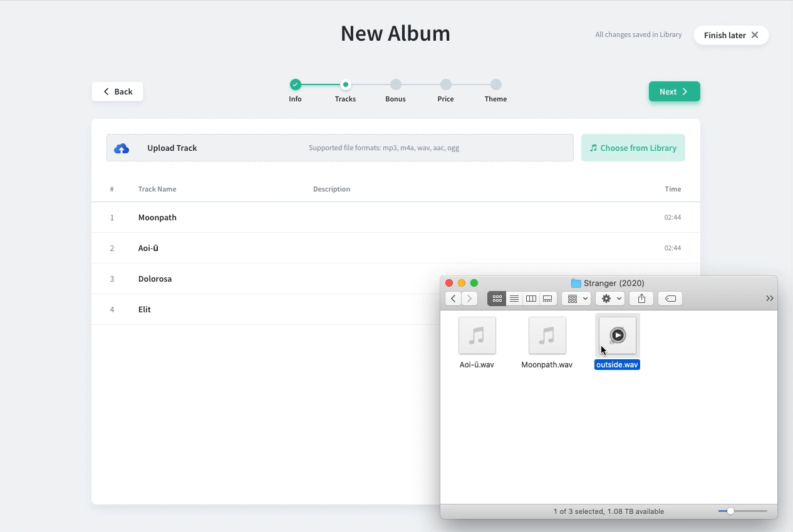Click the green checkmark Info step circle
This screenshot has height=532, width=793.
tap(296, 84)
